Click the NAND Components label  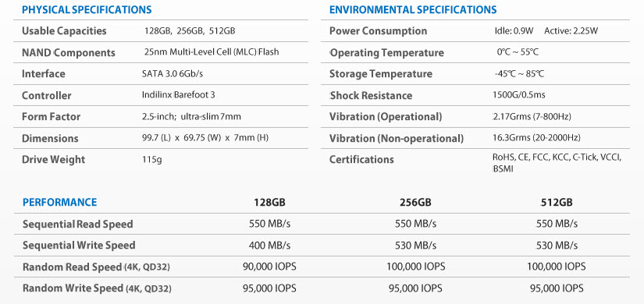(x=69, y=53)
